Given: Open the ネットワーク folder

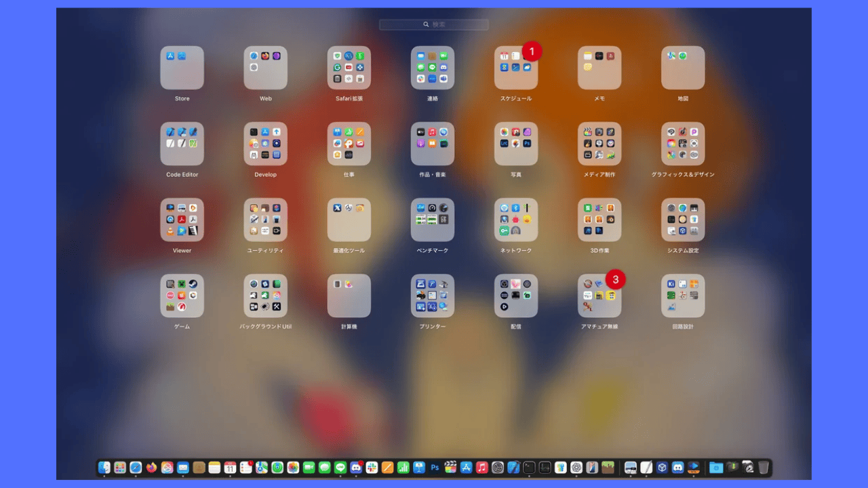Looking at the screenshot, I should coord(515,220).
